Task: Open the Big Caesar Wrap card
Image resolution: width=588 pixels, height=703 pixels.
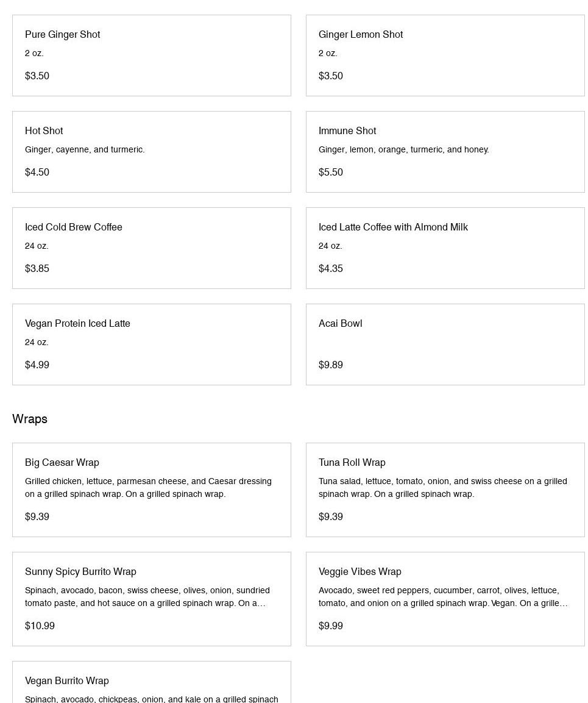Action: point(151,490)
